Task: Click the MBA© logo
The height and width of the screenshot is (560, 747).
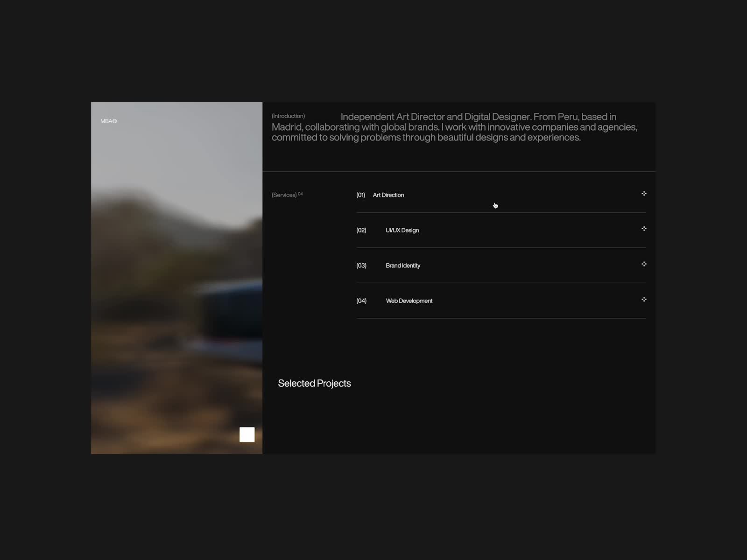Action: pos(108,121)
